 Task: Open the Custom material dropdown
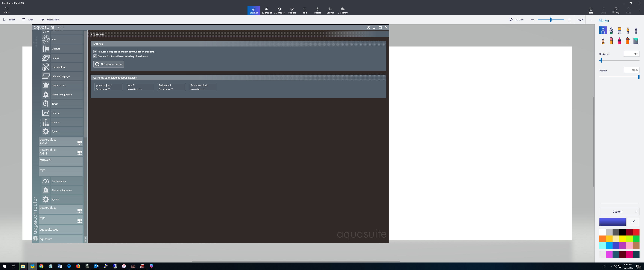click(619, 211)
